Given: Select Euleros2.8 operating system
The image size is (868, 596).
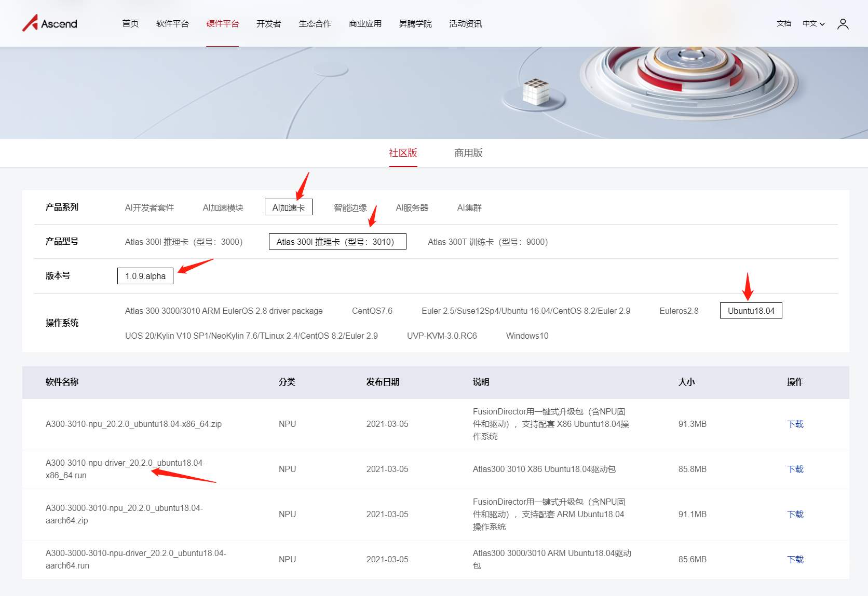Looking at the screenshot, I should click(x=679, y=311).
